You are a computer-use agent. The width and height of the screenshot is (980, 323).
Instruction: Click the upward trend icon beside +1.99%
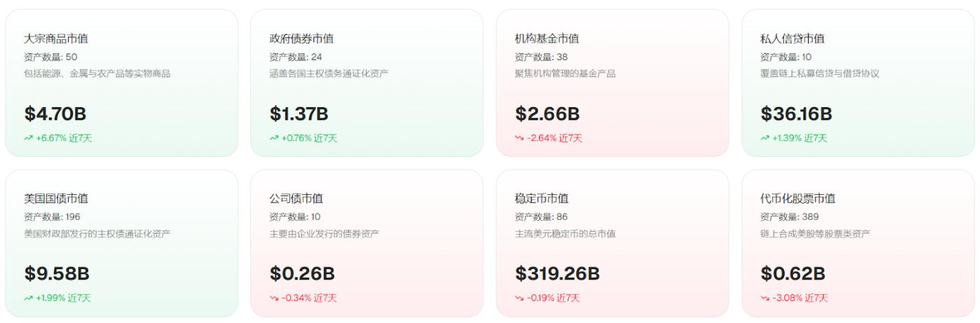(x=29, y=298)
